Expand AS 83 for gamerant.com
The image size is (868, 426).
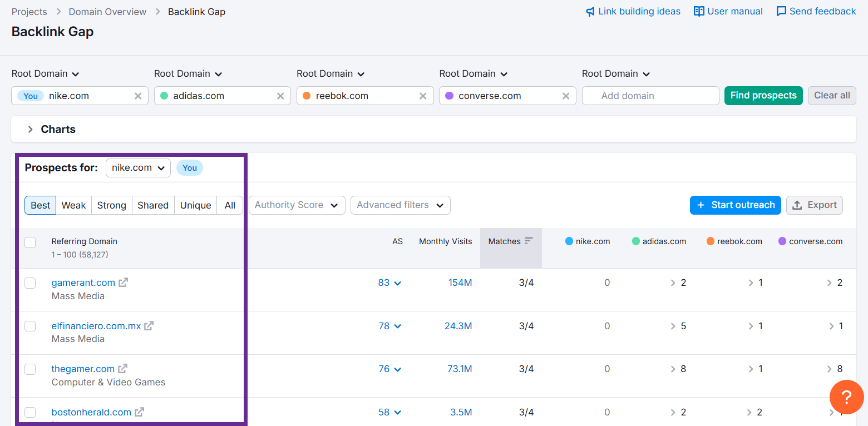click(390, 283)
